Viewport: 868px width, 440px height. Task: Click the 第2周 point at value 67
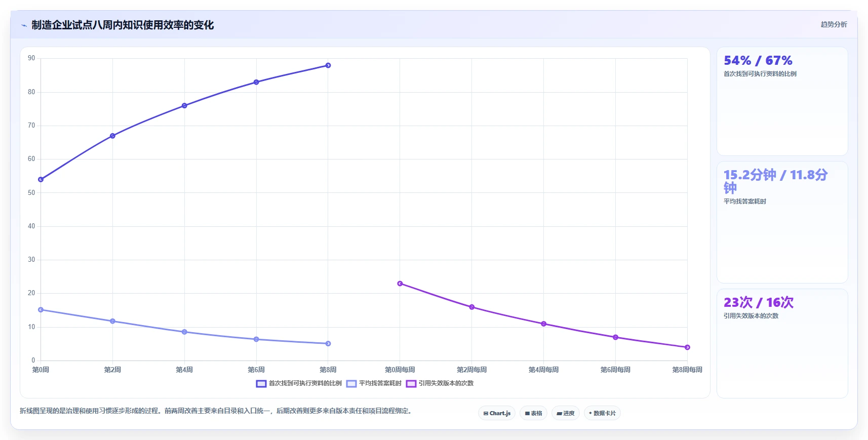[112, 136]
